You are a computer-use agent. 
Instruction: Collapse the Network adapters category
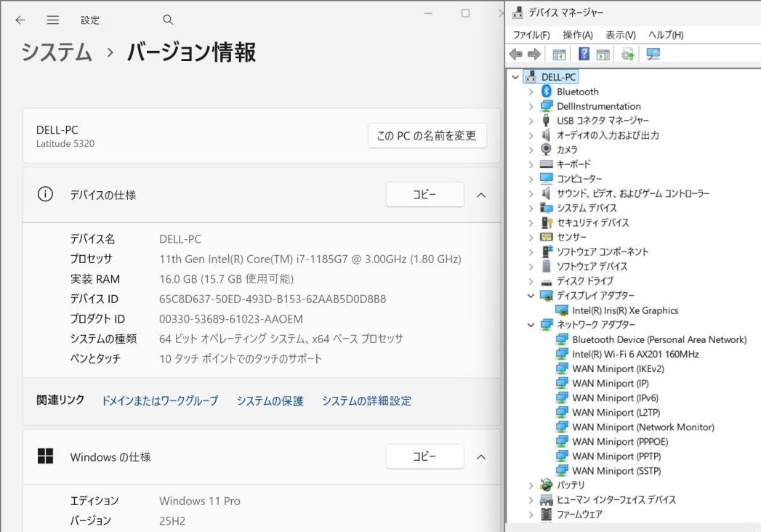(x=531, y=325)
